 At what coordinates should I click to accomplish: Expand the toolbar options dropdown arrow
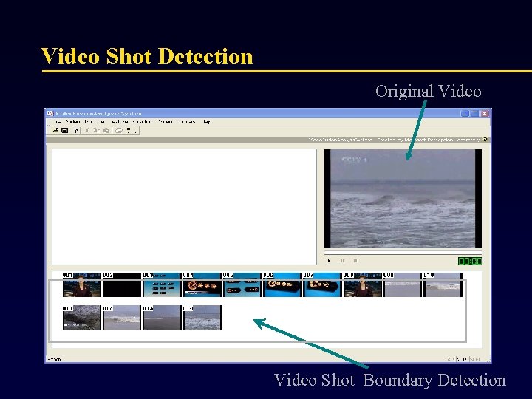135,132
